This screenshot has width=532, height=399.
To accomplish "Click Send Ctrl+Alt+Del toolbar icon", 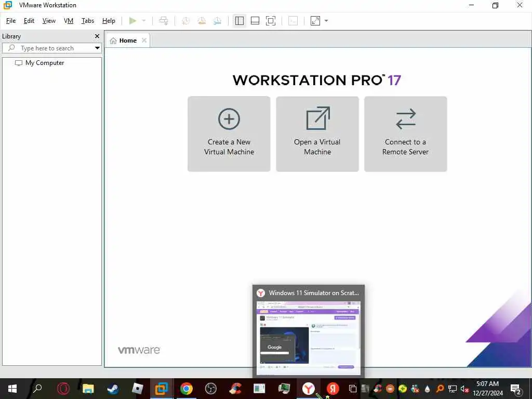I will (164, 21).
